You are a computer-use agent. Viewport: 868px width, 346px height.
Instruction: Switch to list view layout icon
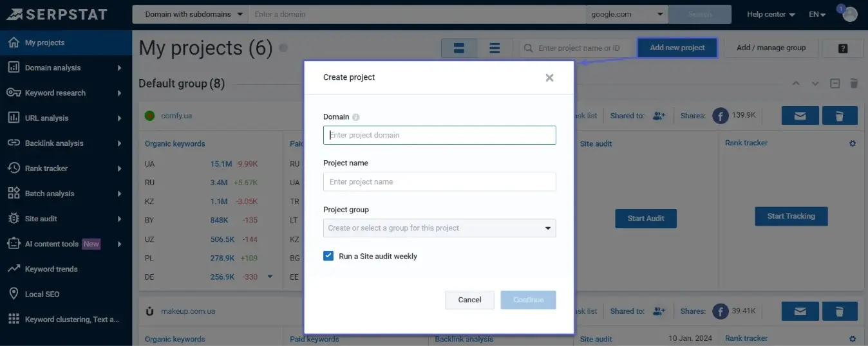495,48
